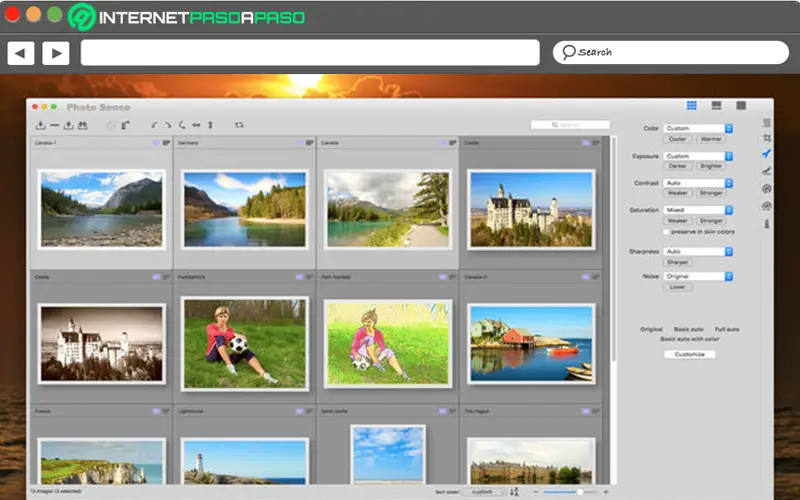Click the paste settings clipboard toolbar icon

pos(125,125)
